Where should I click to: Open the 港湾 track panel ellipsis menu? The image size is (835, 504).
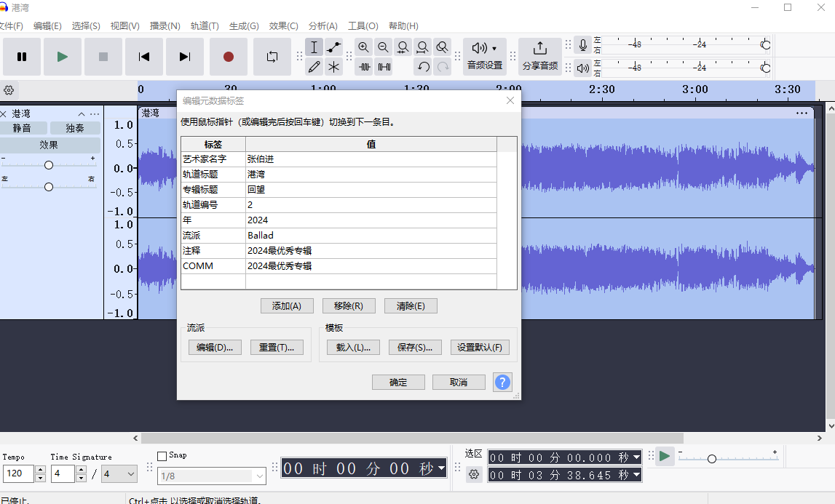[95, 114]
